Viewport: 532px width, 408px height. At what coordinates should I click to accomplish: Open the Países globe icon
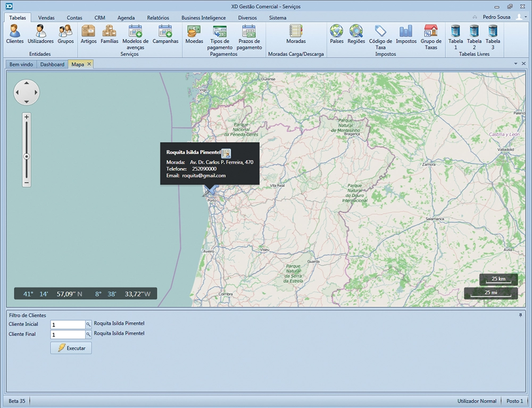point(336,34)
